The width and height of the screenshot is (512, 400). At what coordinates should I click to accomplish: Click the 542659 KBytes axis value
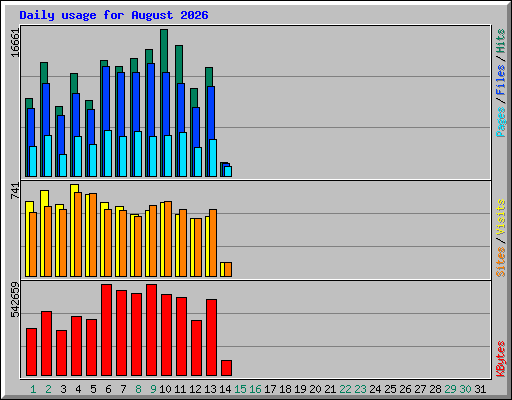click(15, 300)
